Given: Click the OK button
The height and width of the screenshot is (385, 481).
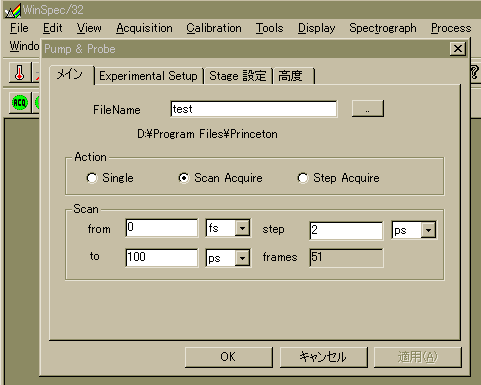Looking at the screenshot, I should point(229,357).
